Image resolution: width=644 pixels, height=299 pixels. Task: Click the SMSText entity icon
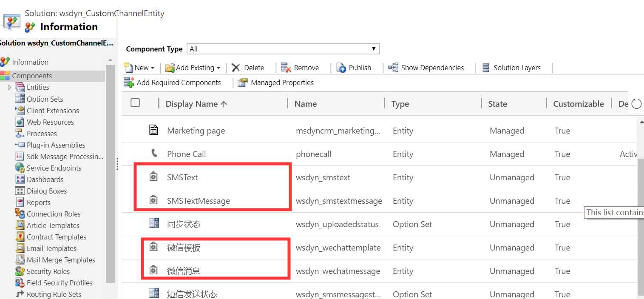(153, 177)
